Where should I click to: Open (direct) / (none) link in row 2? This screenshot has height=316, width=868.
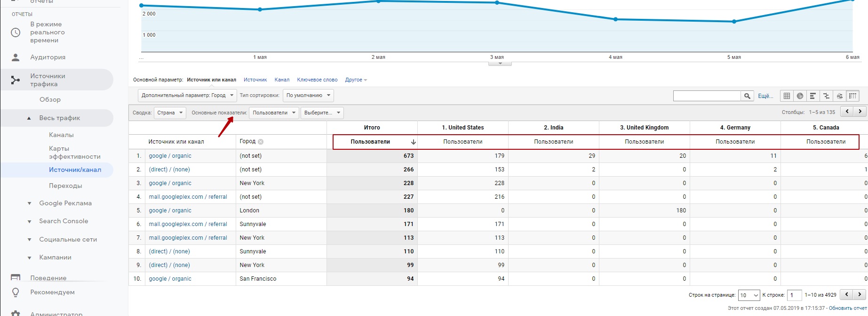(169, 170)
